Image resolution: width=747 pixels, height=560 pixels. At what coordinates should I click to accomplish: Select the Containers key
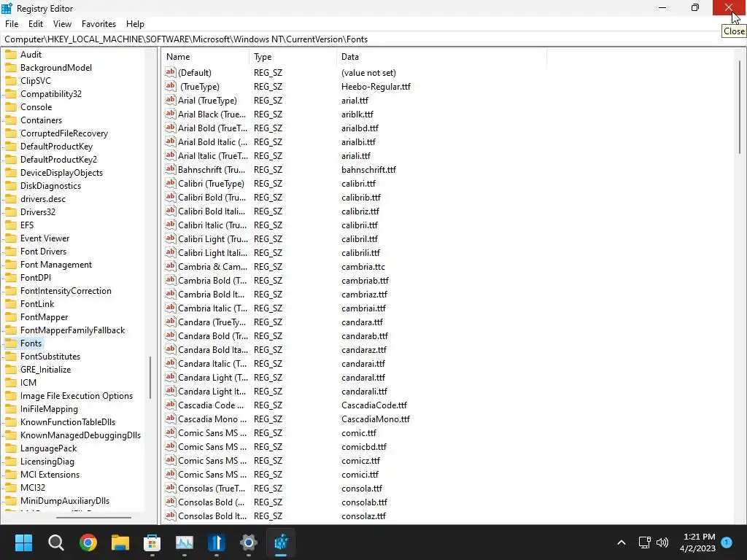(x=41, y=120)
